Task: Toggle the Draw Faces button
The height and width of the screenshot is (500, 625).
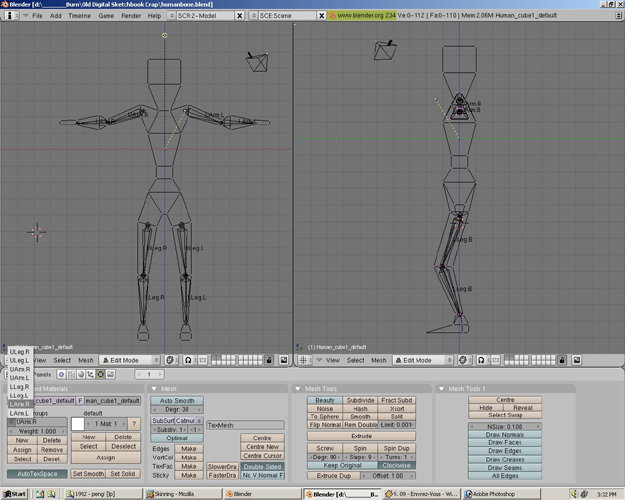Action: pos(505,443)
